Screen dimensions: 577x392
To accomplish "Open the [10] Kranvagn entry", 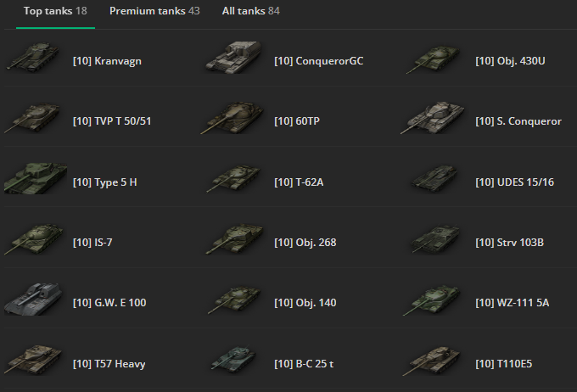I will pos(107,61).
